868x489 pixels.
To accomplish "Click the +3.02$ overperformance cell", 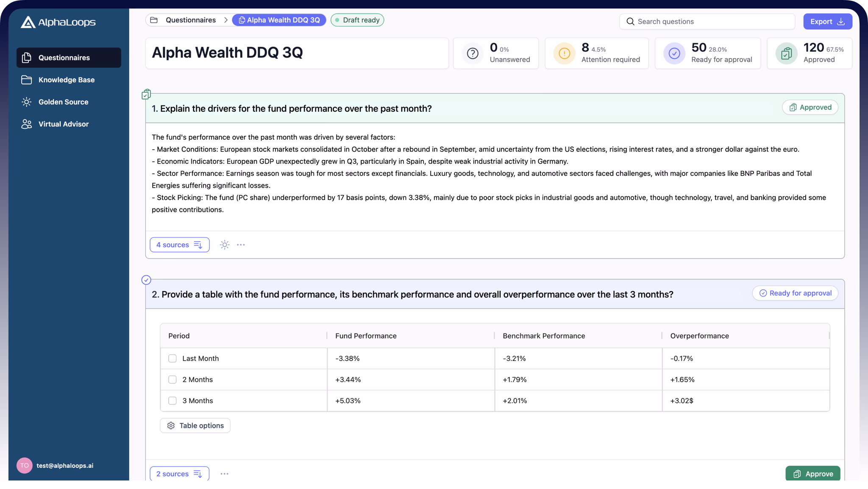I will (746, 401).
